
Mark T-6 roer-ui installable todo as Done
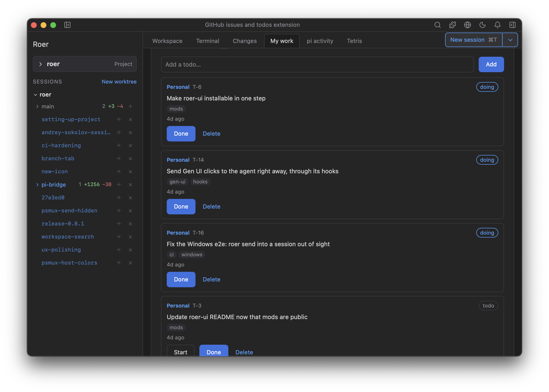tap(181, 133)
